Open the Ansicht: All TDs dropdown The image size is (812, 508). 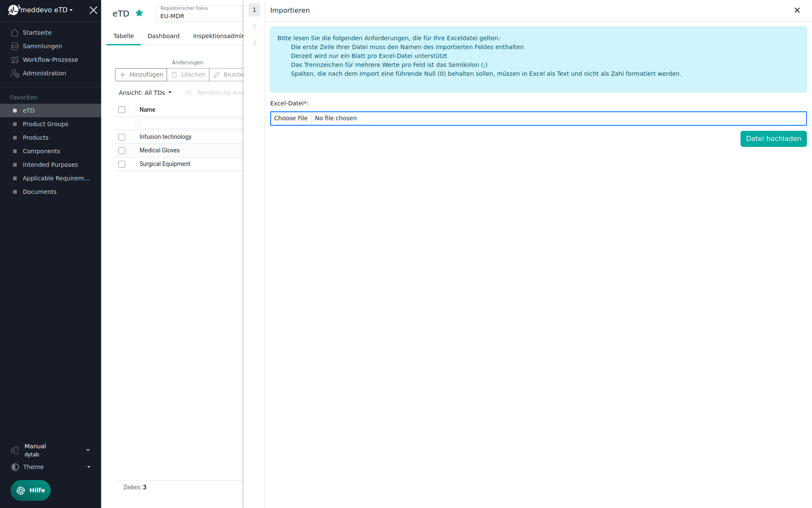click(x=145, y=93)
